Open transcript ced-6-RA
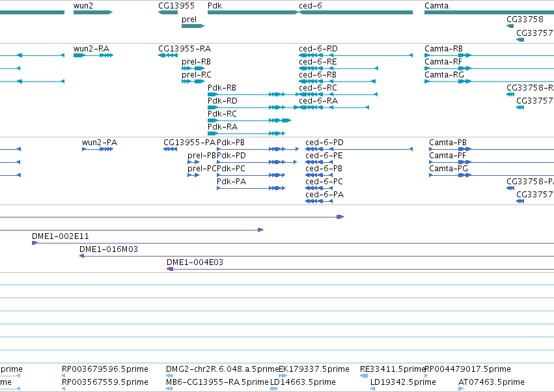Screen dimensions: 554x392 pyautogui.click(x=318, y=101)
